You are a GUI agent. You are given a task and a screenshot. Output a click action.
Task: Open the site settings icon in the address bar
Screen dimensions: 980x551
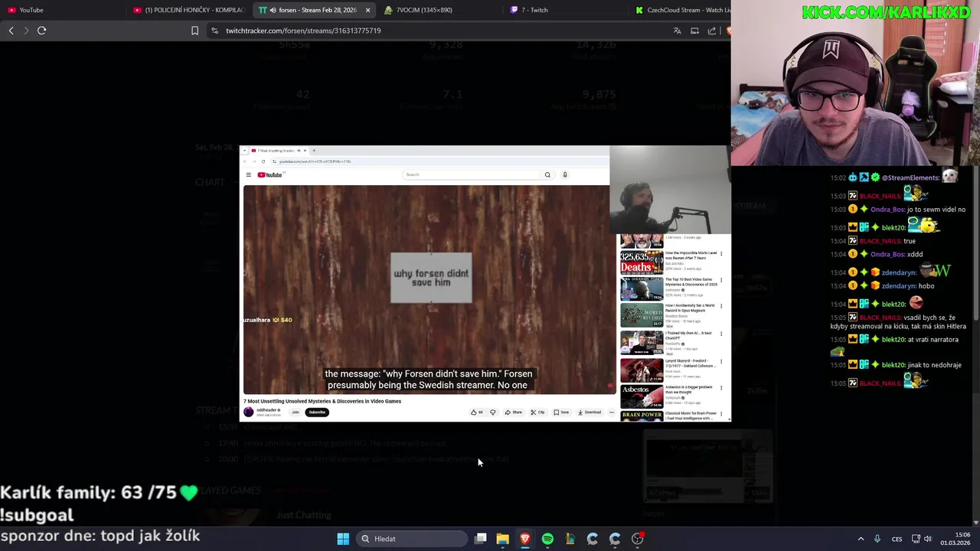point(215,31)
